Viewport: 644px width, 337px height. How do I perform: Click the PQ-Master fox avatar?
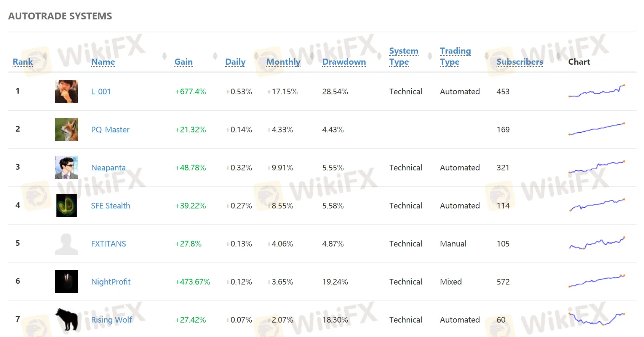67,129
